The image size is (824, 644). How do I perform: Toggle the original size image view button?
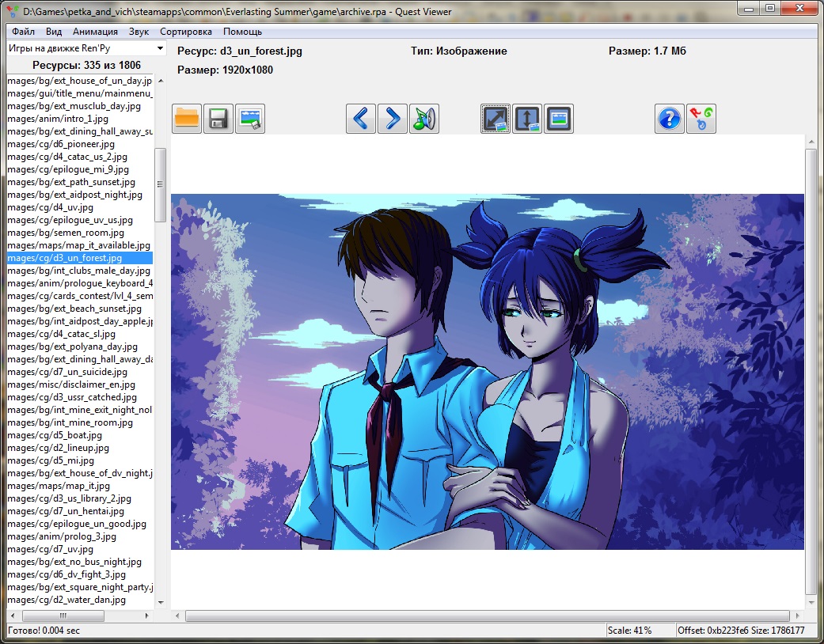559,119
